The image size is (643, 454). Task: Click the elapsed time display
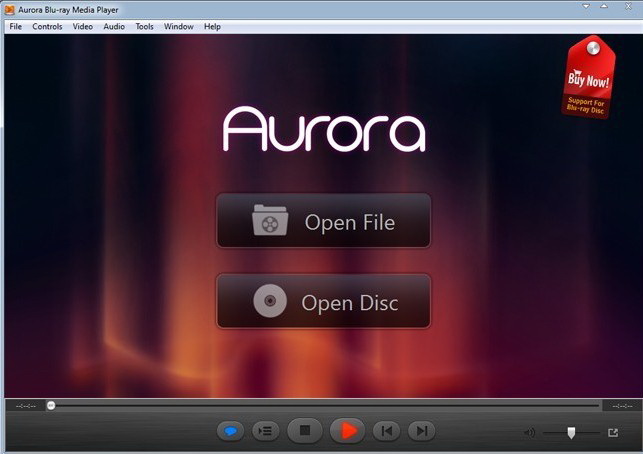[25, 406]
